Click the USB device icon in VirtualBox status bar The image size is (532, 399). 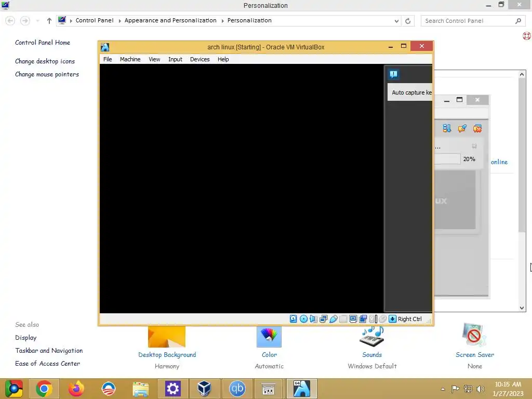(333, 319)
